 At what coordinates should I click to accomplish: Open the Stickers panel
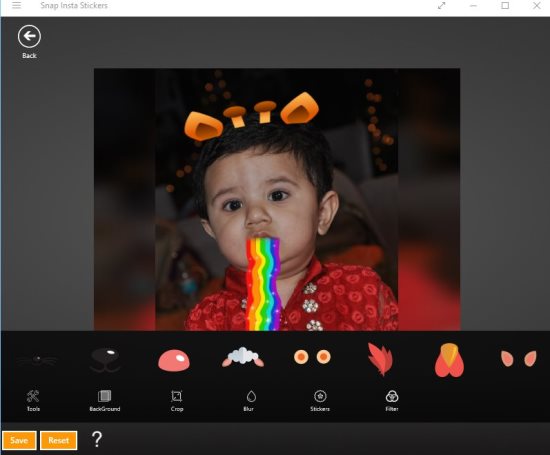(320, 401)
